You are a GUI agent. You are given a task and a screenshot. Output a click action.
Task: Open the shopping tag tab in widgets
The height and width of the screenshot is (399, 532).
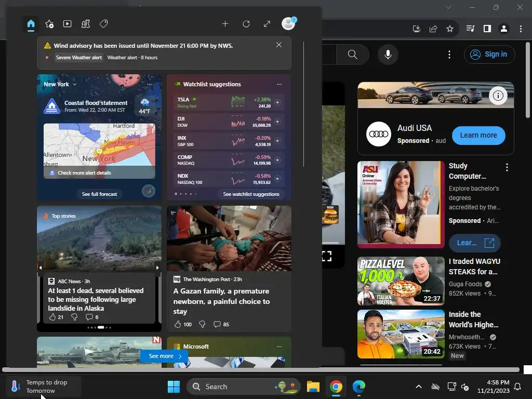pos(104,24)
